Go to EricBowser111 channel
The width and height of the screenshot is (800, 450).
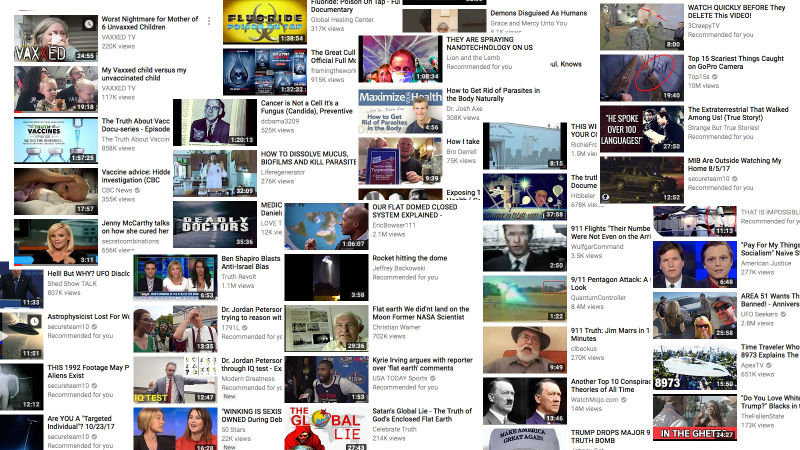coord(394,225)
